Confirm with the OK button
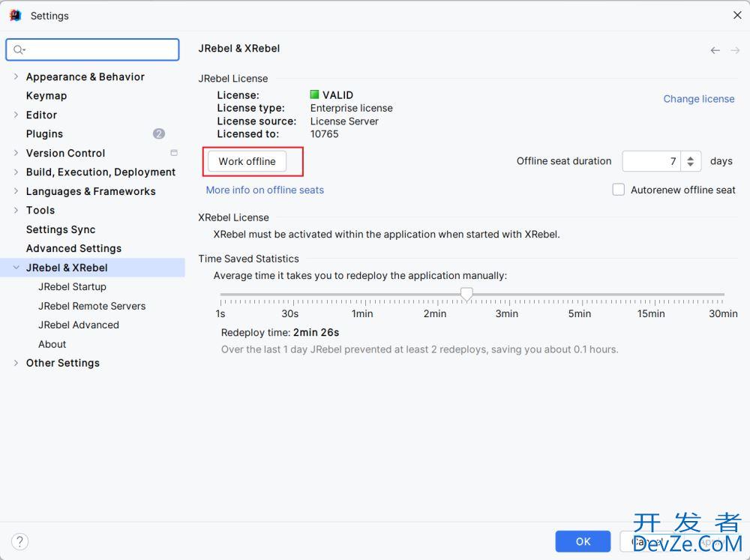 (x=583, y=541)
